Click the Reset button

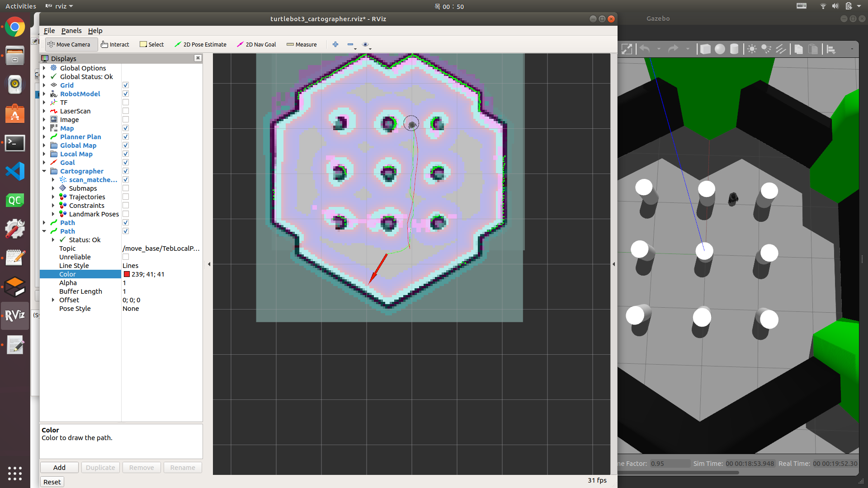[52, 482]
